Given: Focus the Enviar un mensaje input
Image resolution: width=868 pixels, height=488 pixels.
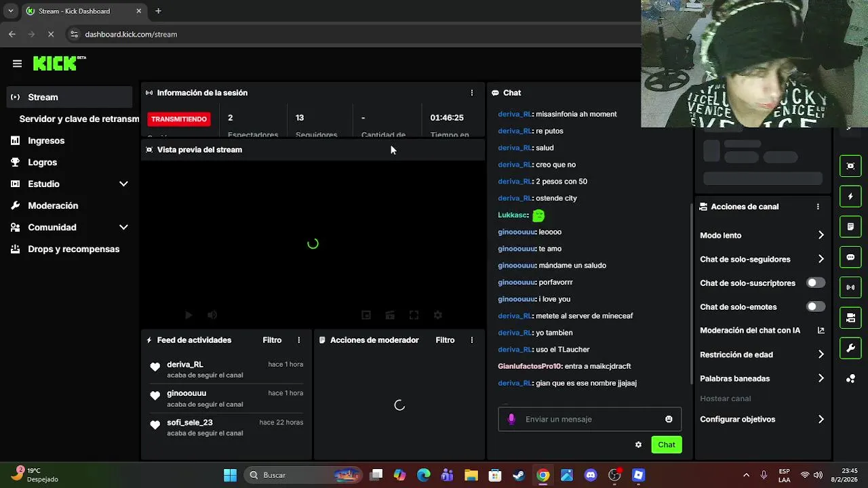Looking at the screenshot, I should coord(589,419).
